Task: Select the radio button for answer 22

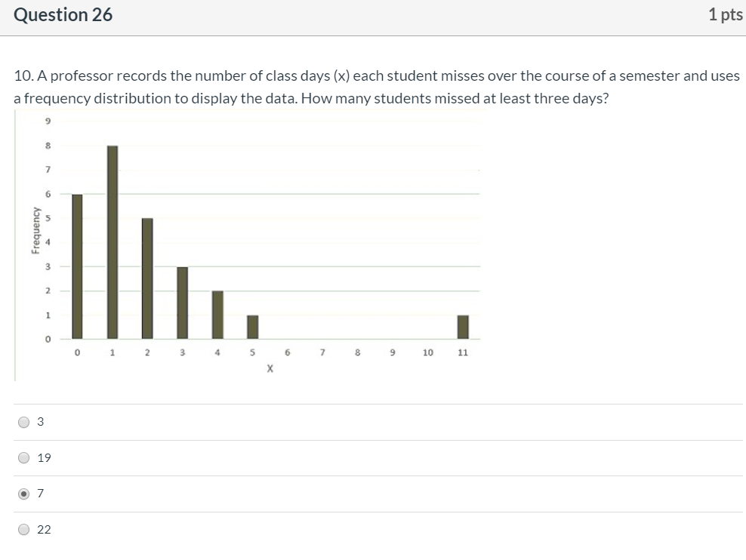Action: coord(23,529)
